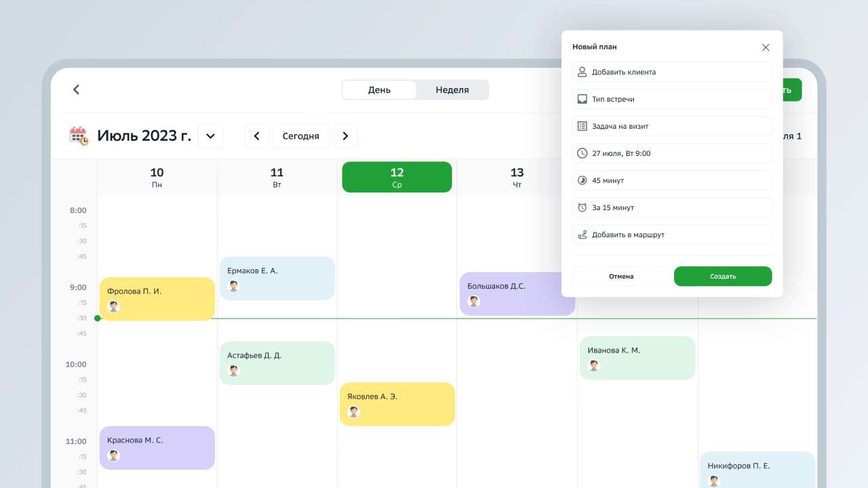This screenshot has width=868, height=488.
Task: Click the checklist icon in Задача на визит
Action: click(582, 126)
